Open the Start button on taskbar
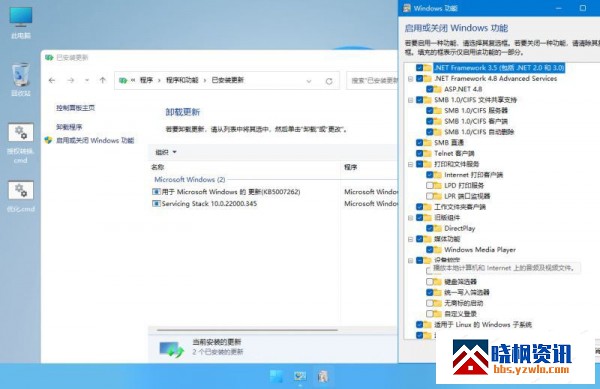This screenshot has height=389, width=600. pyautogui.click(x=276, y=376)
